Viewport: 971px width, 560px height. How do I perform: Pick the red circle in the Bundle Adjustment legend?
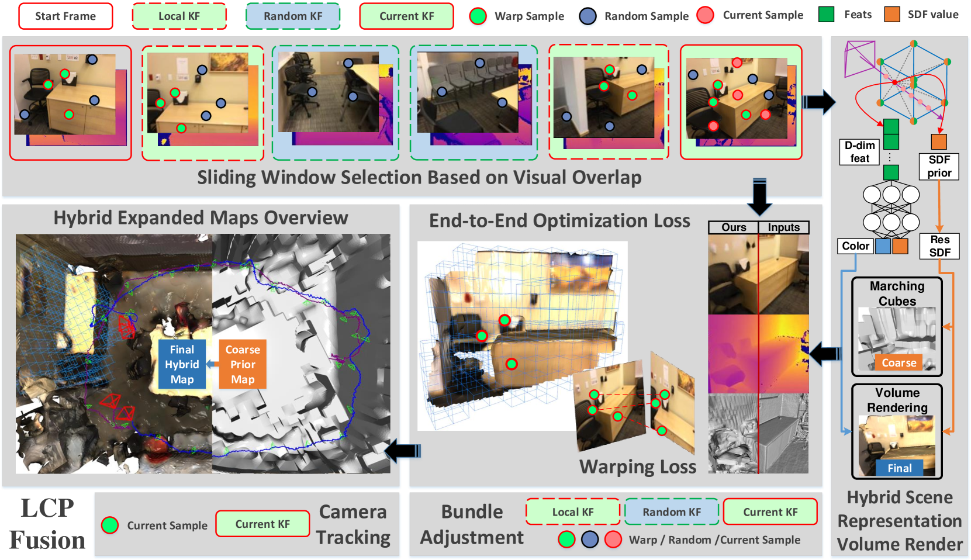613,539
